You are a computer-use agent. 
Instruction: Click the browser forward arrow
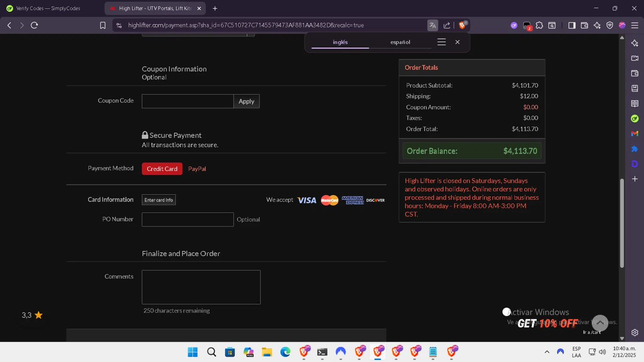[21, 25]
